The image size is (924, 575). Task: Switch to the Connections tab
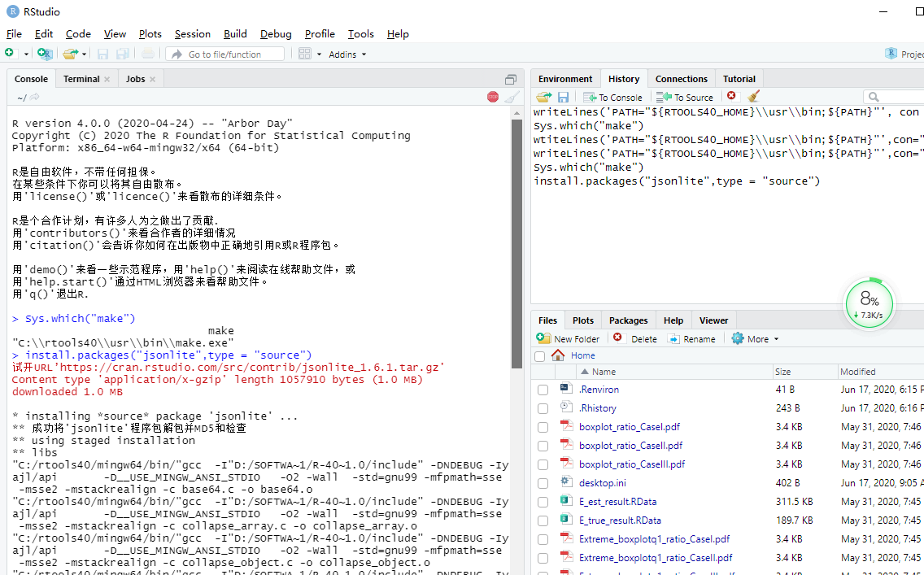click(682, 79)
